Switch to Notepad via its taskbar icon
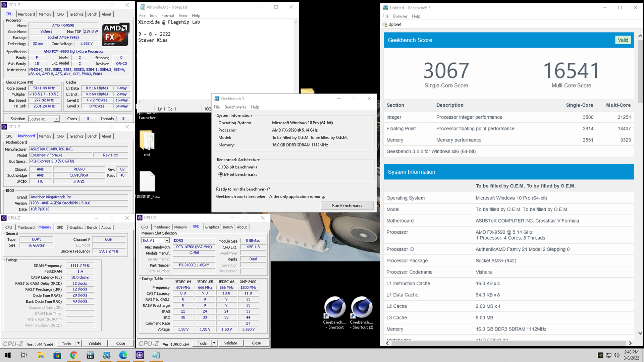644x362 pixels. (156, 355)
